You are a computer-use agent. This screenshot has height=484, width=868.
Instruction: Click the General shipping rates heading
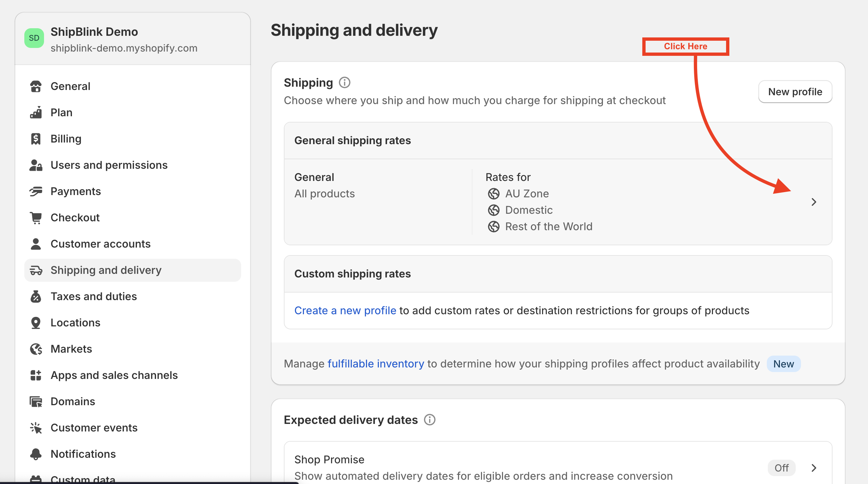[x=353, y=141]
